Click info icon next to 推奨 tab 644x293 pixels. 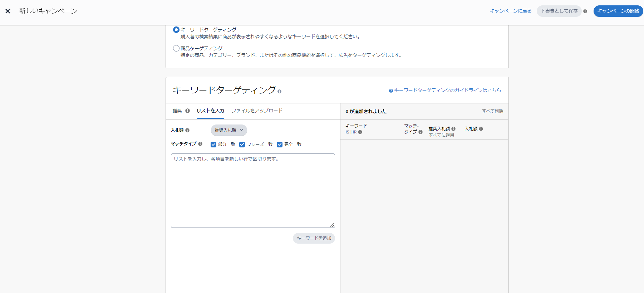coord(187,111)
